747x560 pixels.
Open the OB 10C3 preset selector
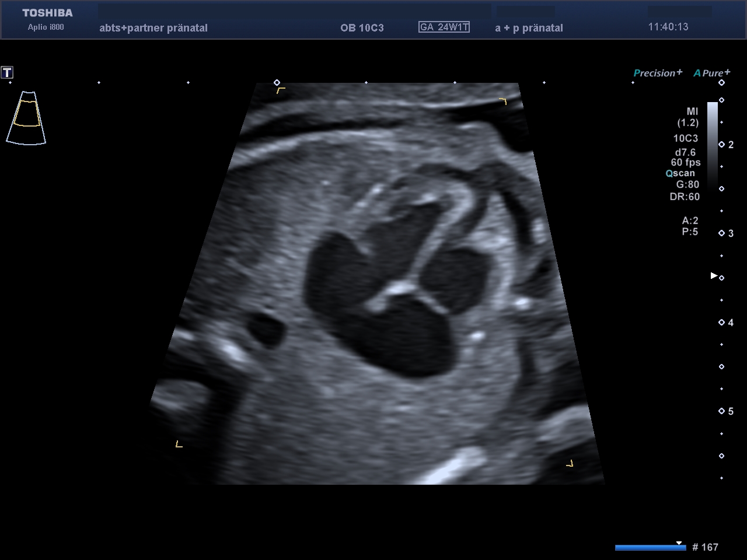click(x=362, y=27)
